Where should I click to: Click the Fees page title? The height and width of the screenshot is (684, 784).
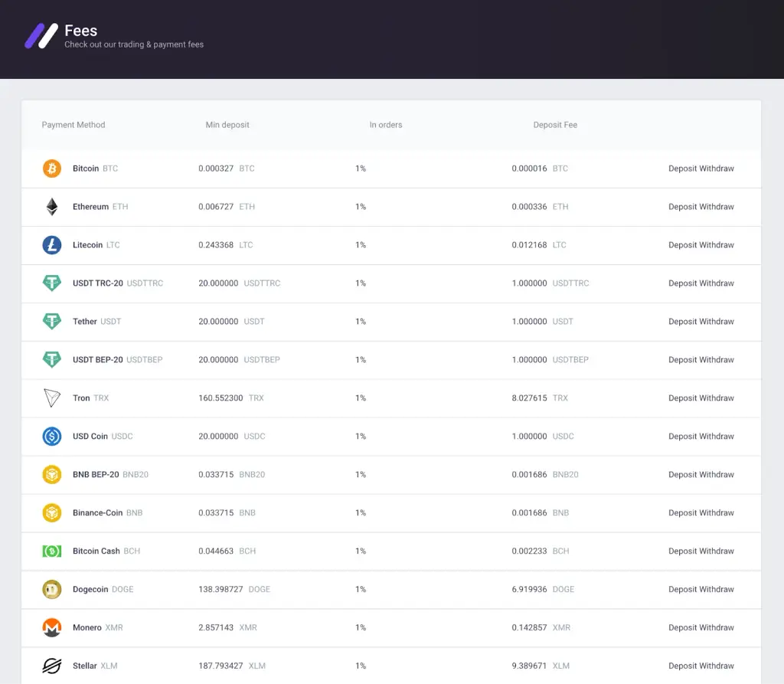pyautogui.click(x=81, y=31)
